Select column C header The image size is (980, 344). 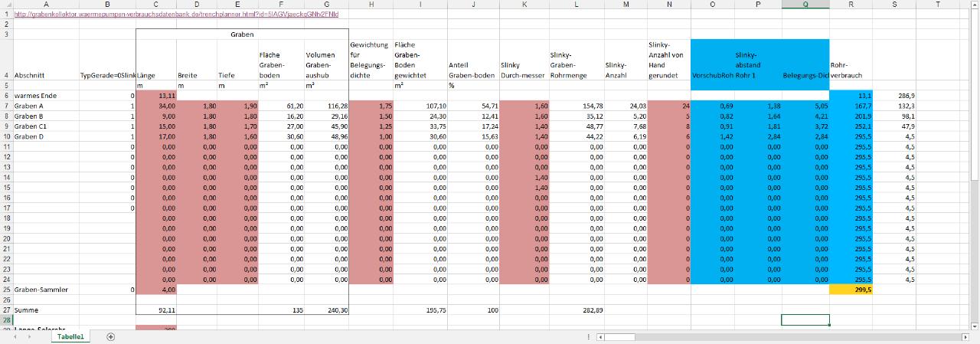point(156,5)
